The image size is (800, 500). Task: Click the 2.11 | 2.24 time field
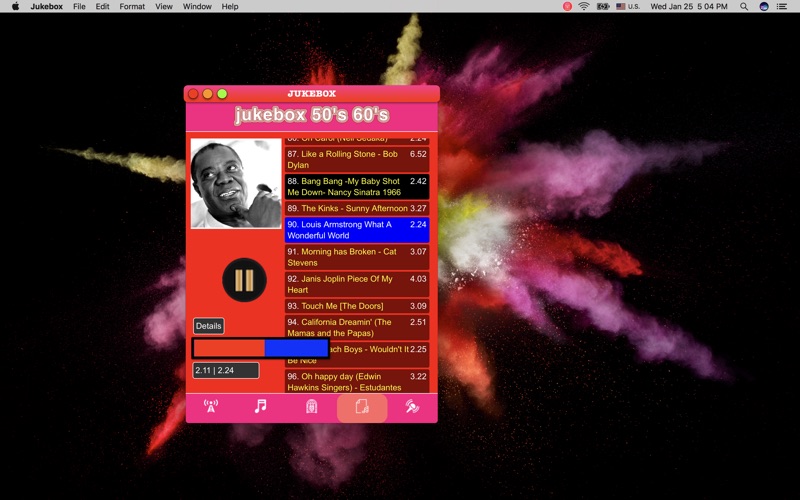226,370
